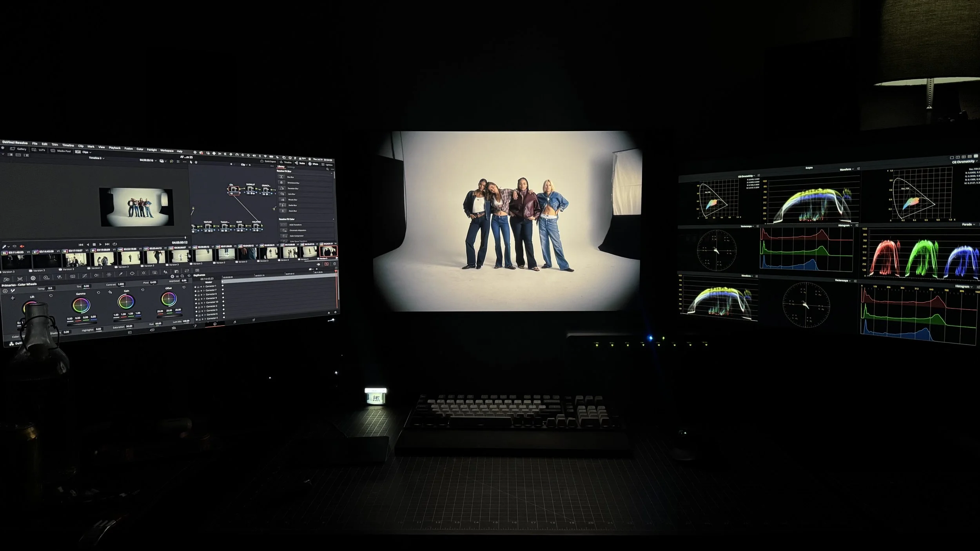Viewport: 980px width, 551px height.
Task: Adjust the Gain color wheel
Action: point(126,302)
